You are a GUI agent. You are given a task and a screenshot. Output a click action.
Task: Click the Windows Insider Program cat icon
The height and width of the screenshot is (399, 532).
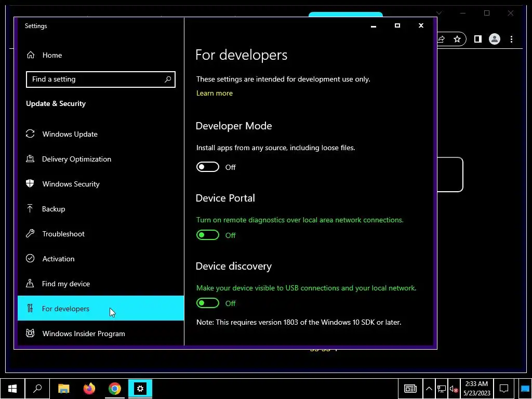tap(30, 333)
